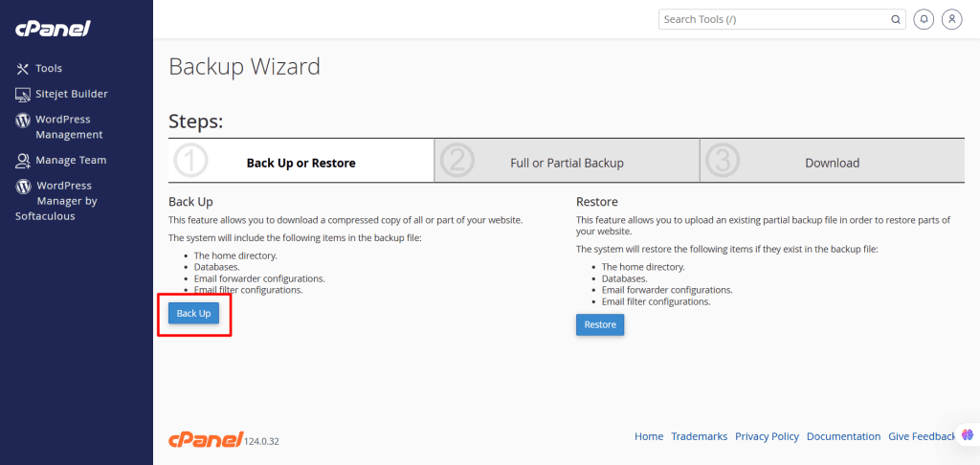Viewport: 980px width, 465px height.
Task: Click the Backup Wizard page heading
Action: pos(244,66)
